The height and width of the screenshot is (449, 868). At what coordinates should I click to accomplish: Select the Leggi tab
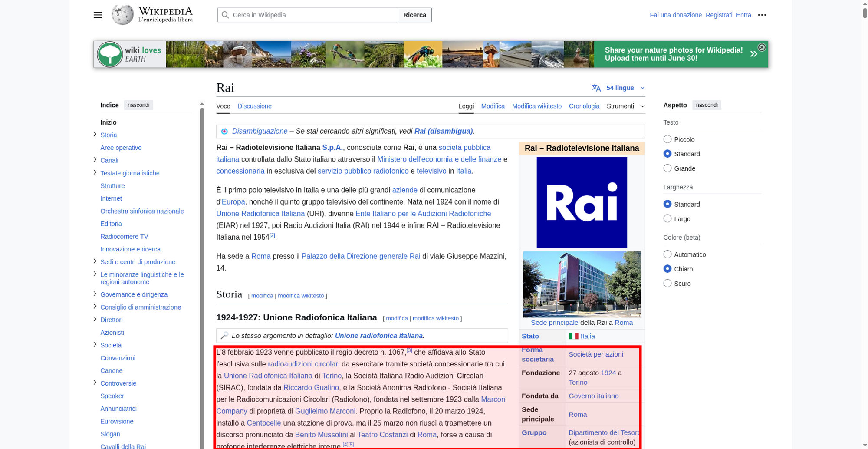point(466,106)
